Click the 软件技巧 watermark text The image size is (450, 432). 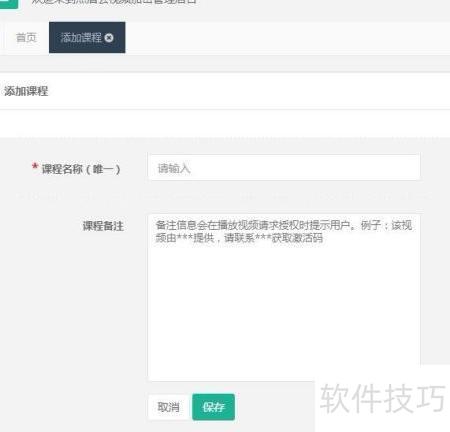coord(382,398)
